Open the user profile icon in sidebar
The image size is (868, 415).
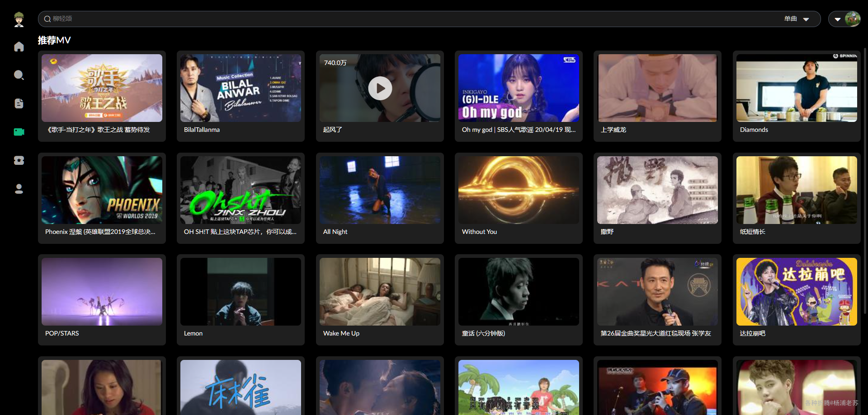point(19,189)
